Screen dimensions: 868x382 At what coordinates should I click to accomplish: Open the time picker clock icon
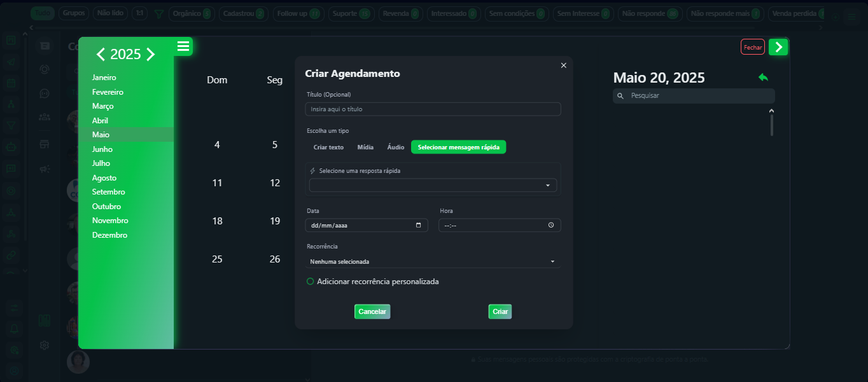(551, 225)
